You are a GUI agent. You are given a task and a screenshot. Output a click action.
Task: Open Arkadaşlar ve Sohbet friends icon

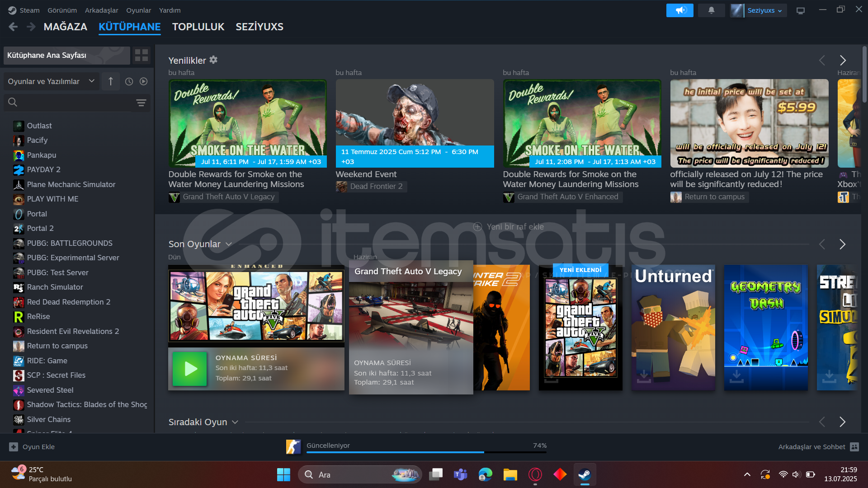tap(854, 446)
